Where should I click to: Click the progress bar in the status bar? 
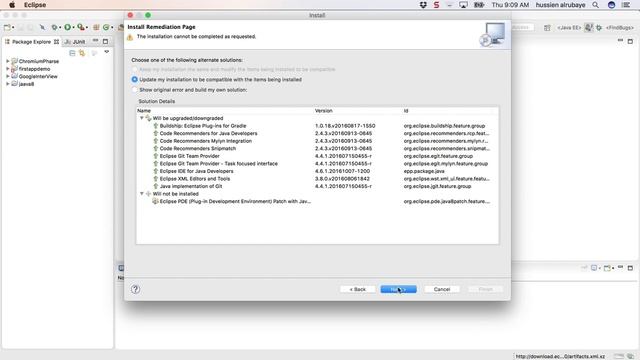tap(618, 356)
